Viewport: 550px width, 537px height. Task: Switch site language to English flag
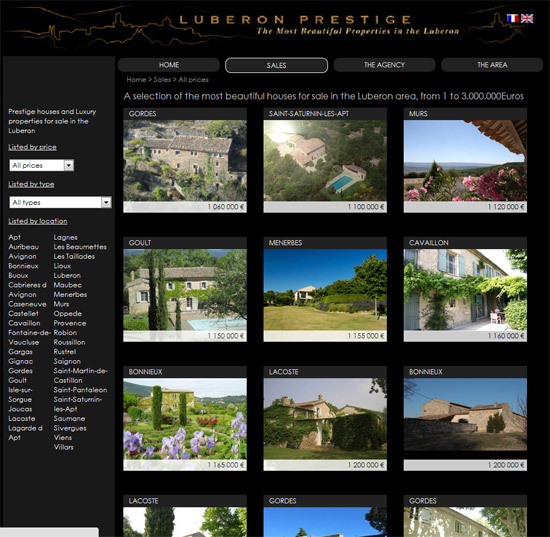tap(527, 18)
